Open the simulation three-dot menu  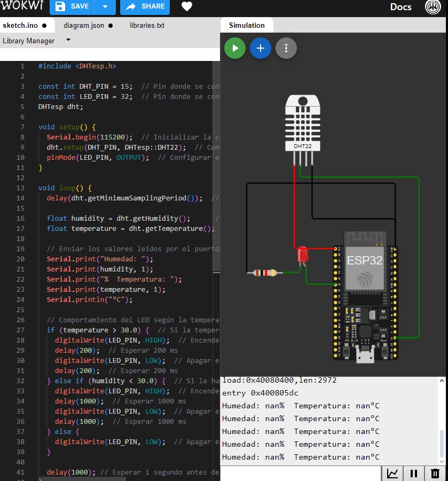pyautogui.click(x=286, y=48)
